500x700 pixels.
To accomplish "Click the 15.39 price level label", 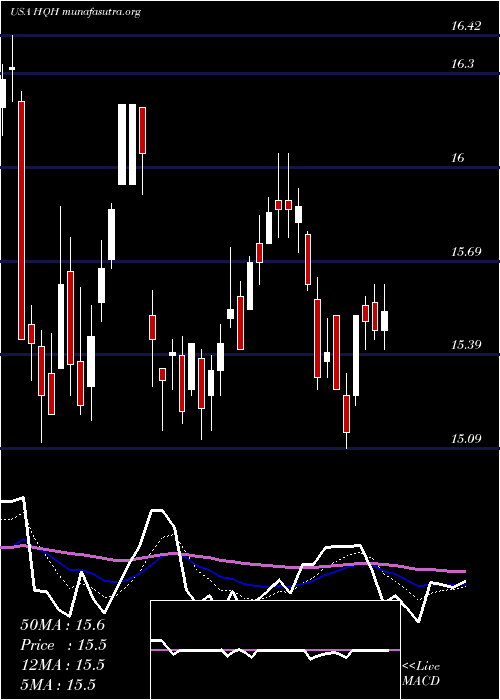I will click(x=466, y=345).
